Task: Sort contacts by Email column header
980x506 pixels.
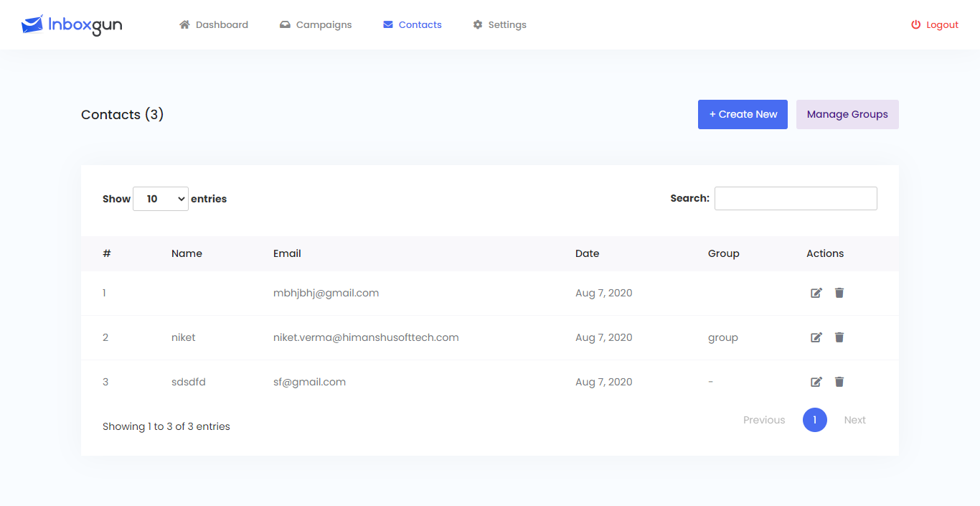Action: coord(287,253)
